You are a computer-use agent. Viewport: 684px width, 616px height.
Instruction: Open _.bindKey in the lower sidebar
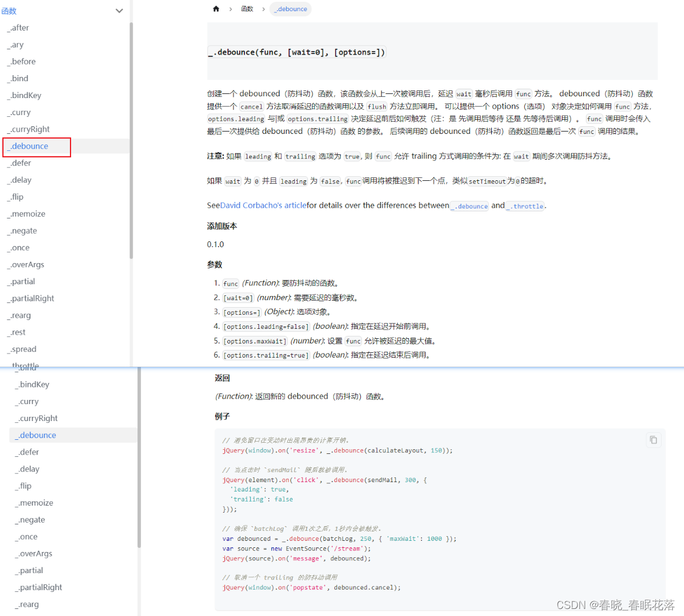32,385
